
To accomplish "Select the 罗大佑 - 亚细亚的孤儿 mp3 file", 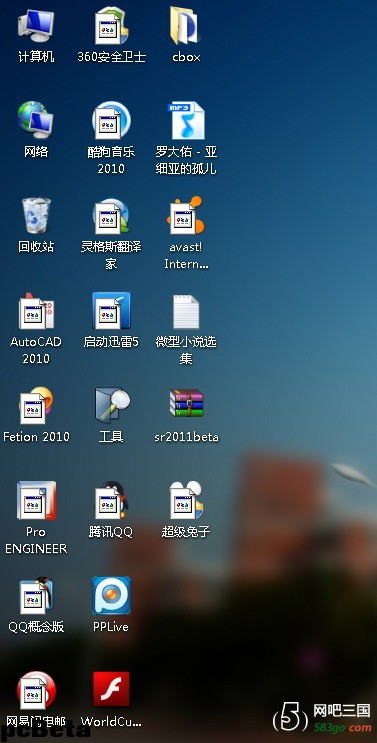I will click(x=186, y=121).
